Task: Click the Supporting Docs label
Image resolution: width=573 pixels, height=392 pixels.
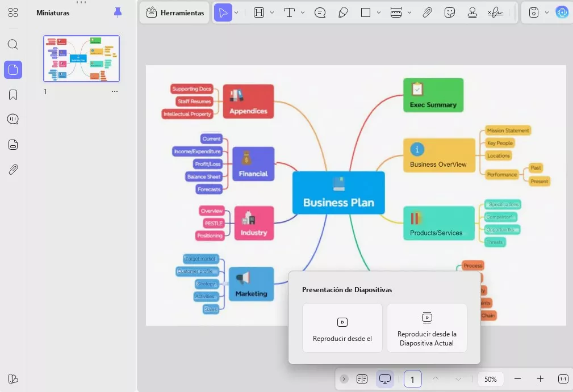Action: click(x=192, y=88)
